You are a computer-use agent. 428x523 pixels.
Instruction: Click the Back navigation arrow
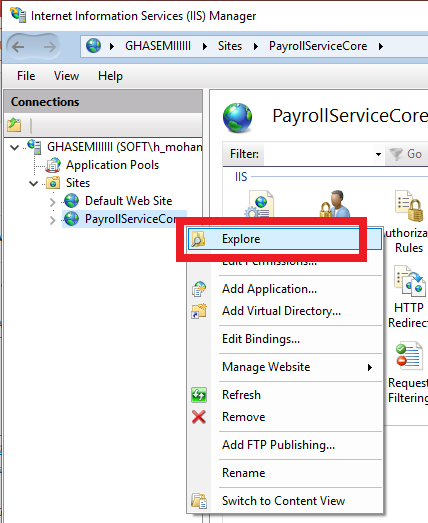[x=18, y=47]
